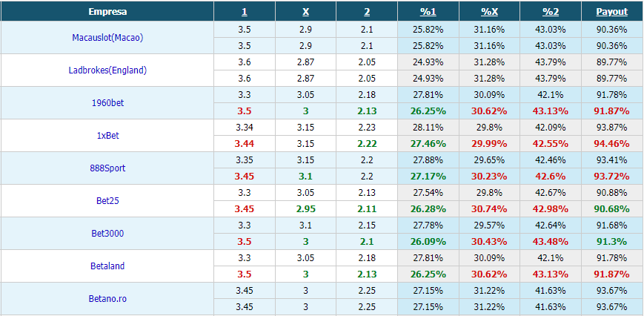Sort by the %1 column header

click(428, 12)
